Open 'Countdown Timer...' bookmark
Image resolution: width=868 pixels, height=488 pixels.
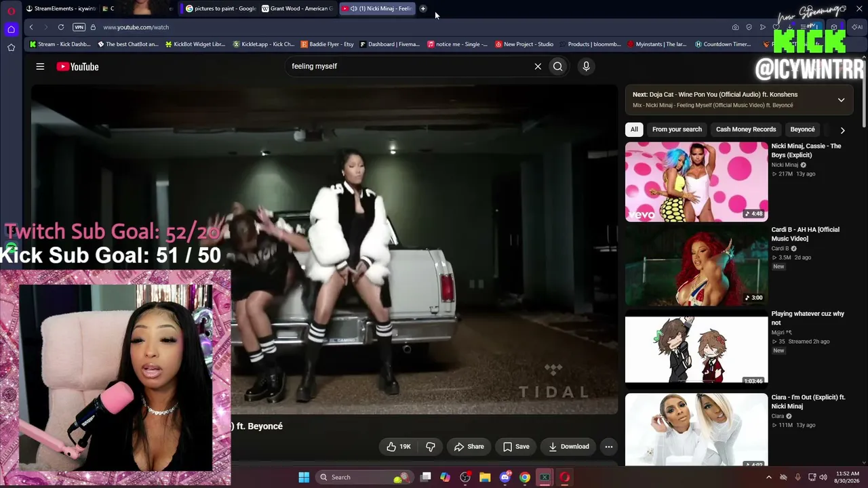coord(723,44)
